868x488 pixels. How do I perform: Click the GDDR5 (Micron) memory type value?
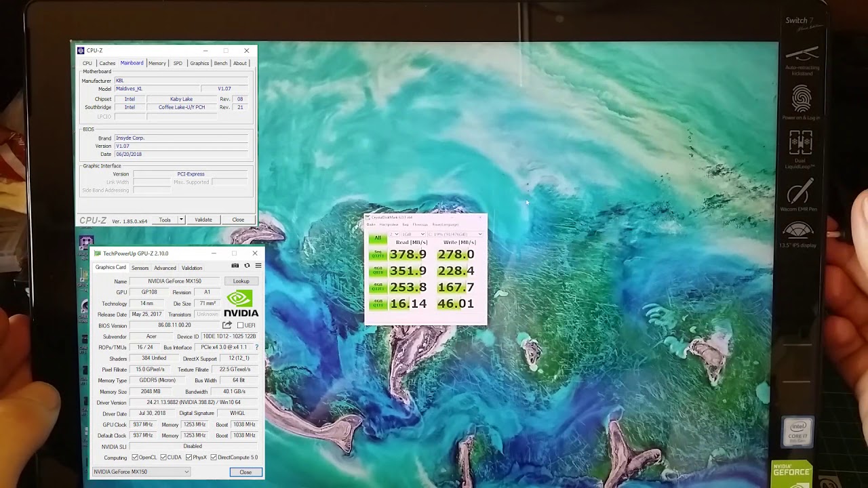click(x=157, y=380)
